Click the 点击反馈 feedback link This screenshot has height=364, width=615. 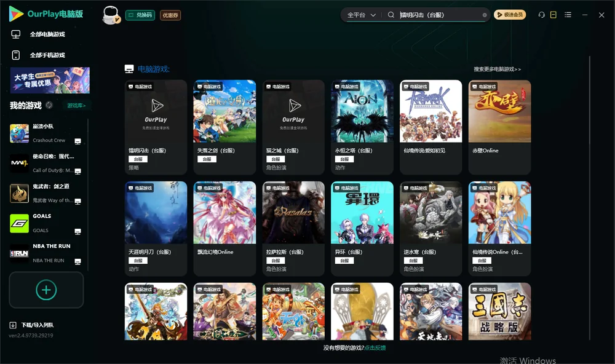coord(375,348)
